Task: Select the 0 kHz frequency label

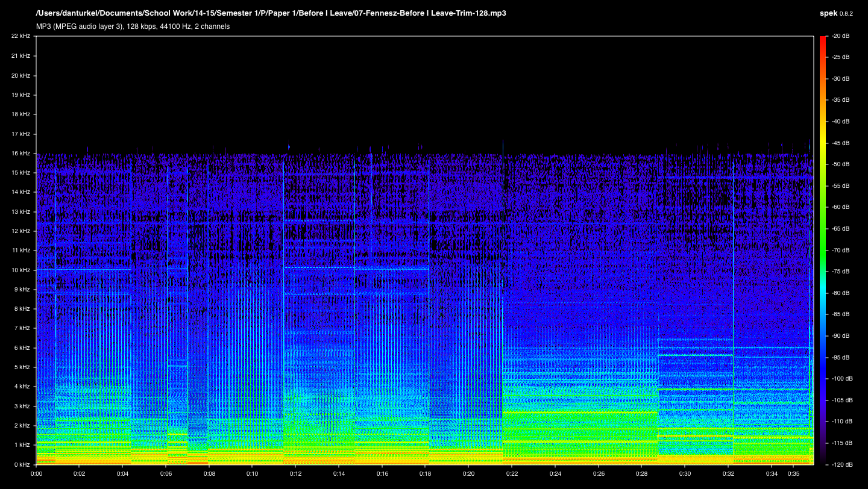Action: point(22,464)
